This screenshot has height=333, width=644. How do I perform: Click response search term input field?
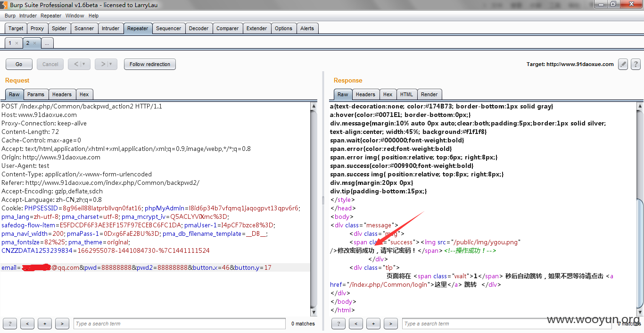(508, 324)
